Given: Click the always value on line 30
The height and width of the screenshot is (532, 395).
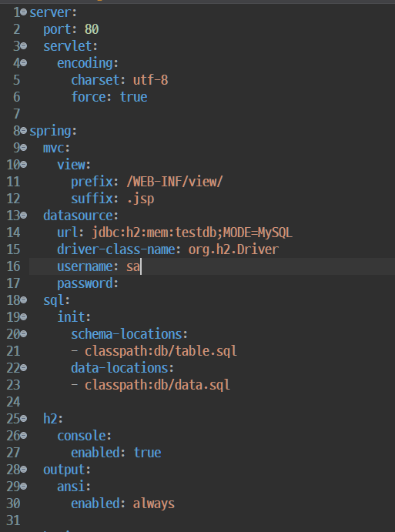Looking at the screenshot, I should point(154,504).
